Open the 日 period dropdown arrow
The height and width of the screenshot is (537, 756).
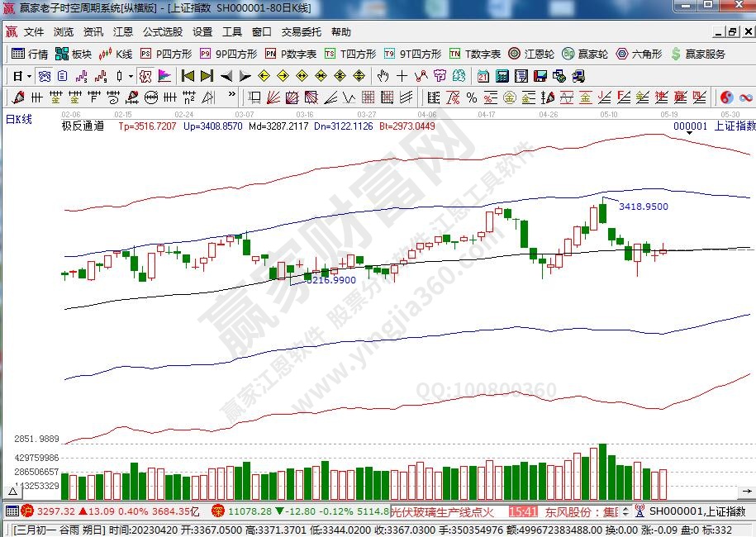[x=30, y=76]
